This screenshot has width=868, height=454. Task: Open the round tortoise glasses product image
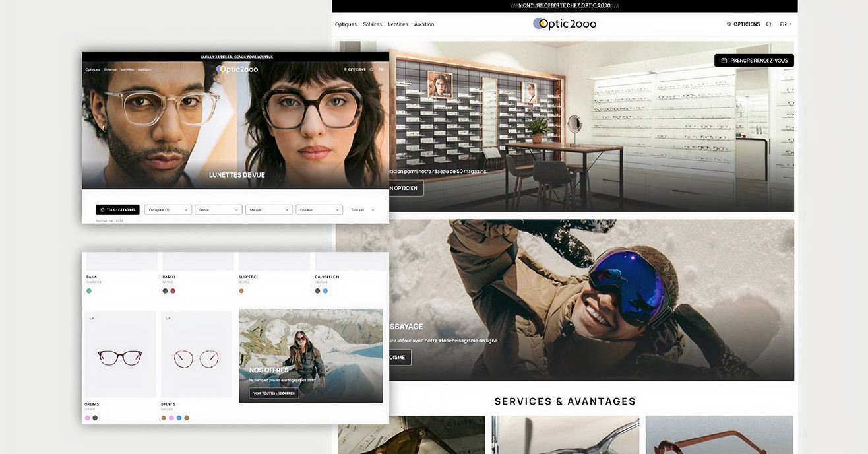[x=197, y=355]
